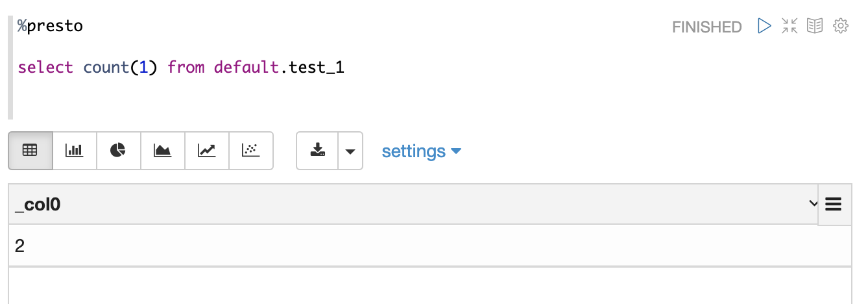
Task: Place cursor in the select count query line
Action: click(181, 67)
